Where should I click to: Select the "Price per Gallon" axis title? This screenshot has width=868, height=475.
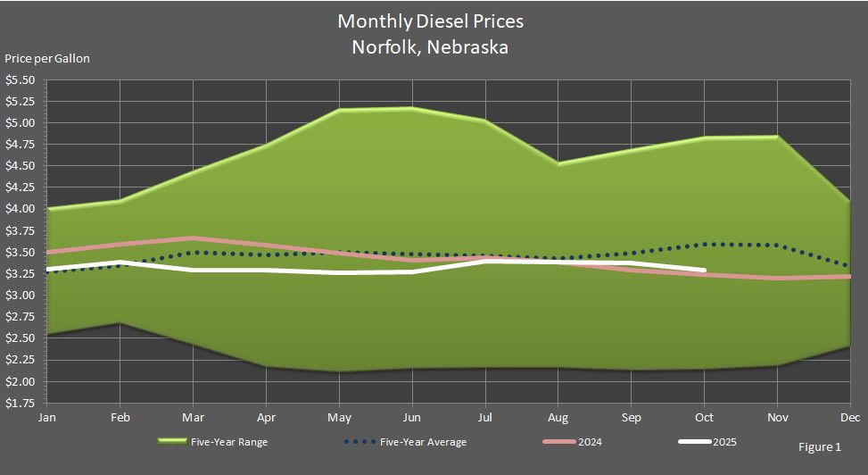click(47, 59)
